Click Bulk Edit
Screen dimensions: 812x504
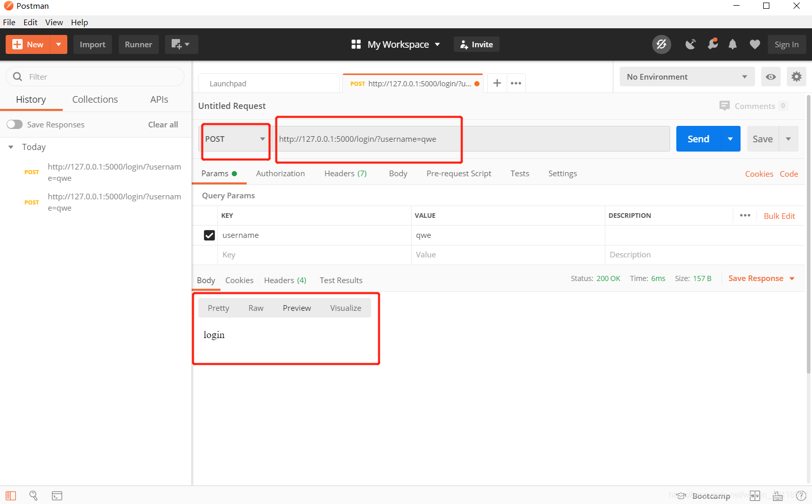pos(779,216)
